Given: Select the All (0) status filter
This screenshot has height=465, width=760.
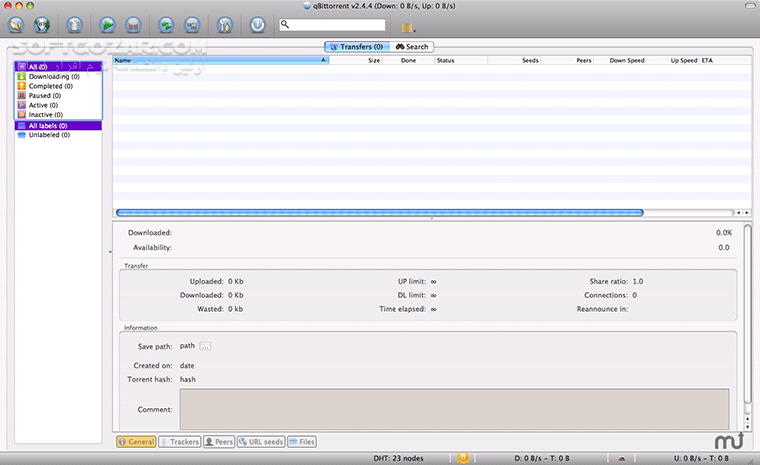Looking at the screenshot, I should coord(58,67).
